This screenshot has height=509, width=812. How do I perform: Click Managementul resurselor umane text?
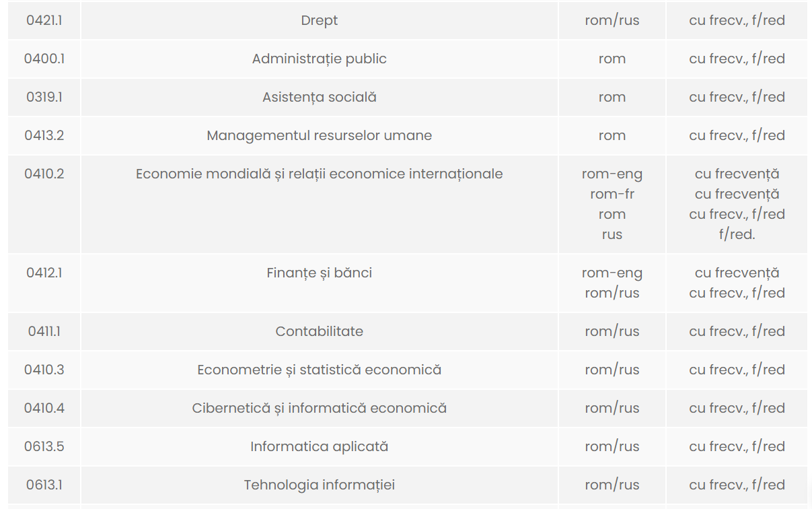(x=320, y=135)
